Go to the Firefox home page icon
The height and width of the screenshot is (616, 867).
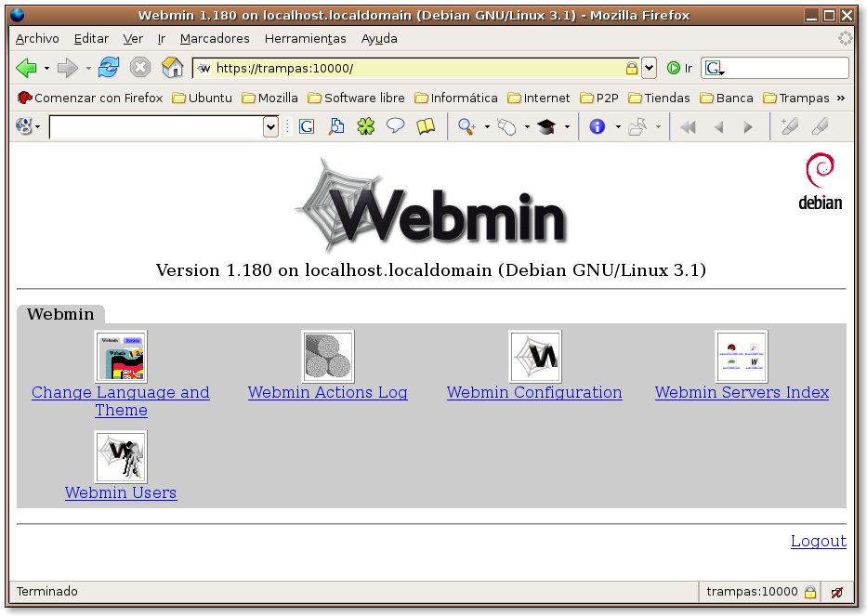point(172,68)
